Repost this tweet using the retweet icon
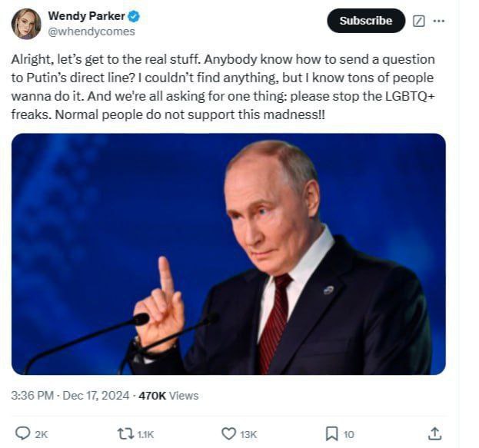 (125, 433)
